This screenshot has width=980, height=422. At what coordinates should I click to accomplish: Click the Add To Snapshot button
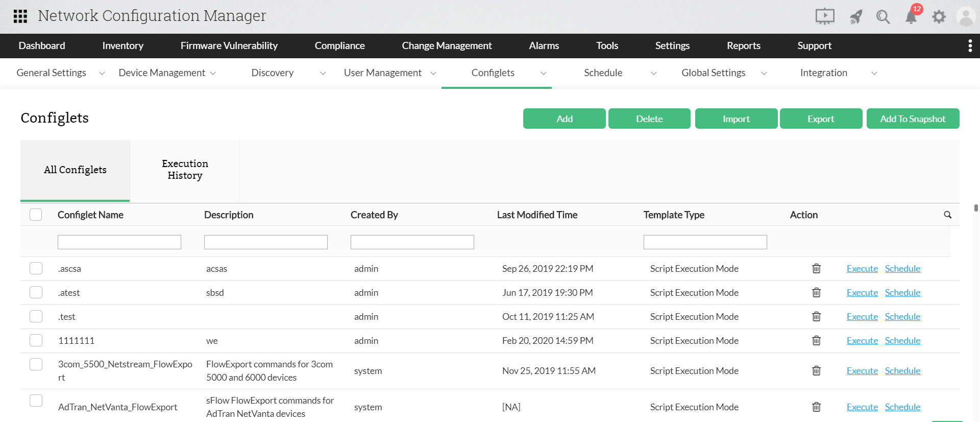[x=913, y=119]
